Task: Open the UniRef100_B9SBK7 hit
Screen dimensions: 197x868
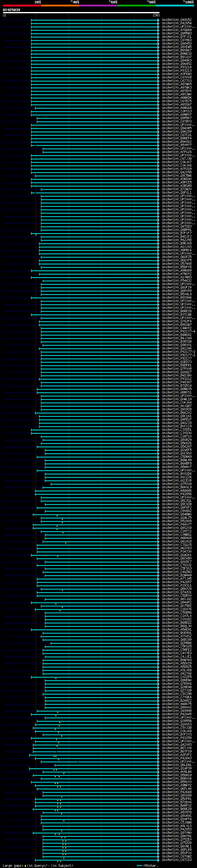Action: click(177, 50)
